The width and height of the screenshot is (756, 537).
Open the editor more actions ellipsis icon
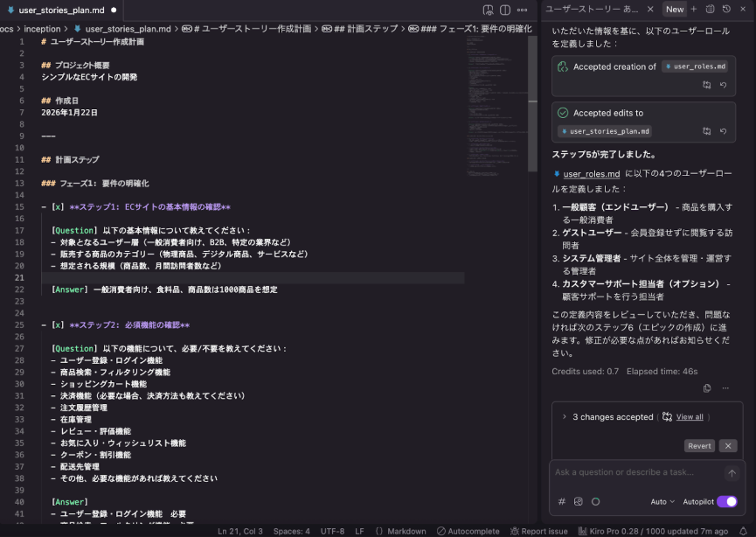click(x=523, y=10)
